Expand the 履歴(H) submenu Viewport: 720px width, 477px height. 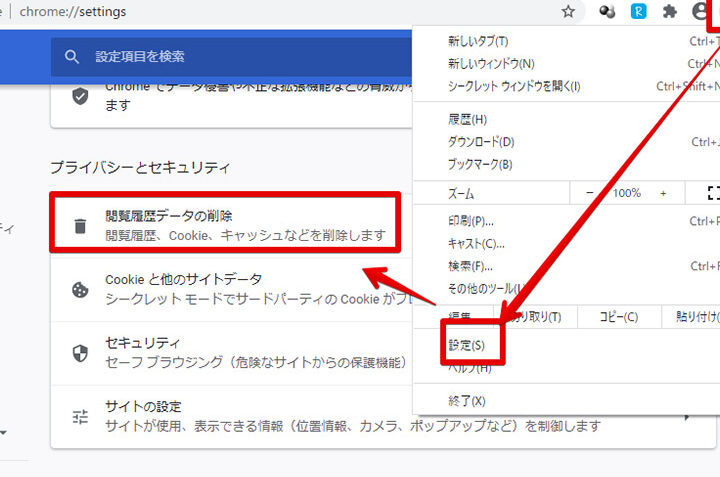click(x=466, y=120)
